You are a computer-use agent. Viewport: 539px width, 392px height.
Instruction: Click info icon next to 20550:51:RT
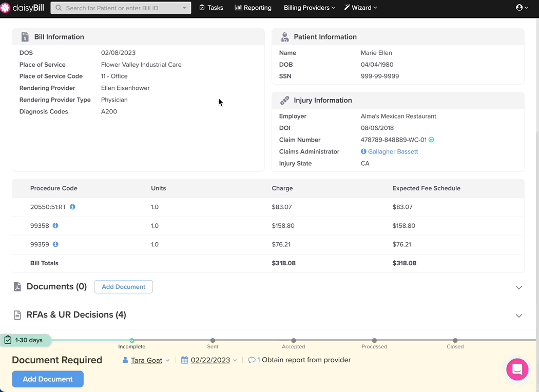tap(72, 207)
